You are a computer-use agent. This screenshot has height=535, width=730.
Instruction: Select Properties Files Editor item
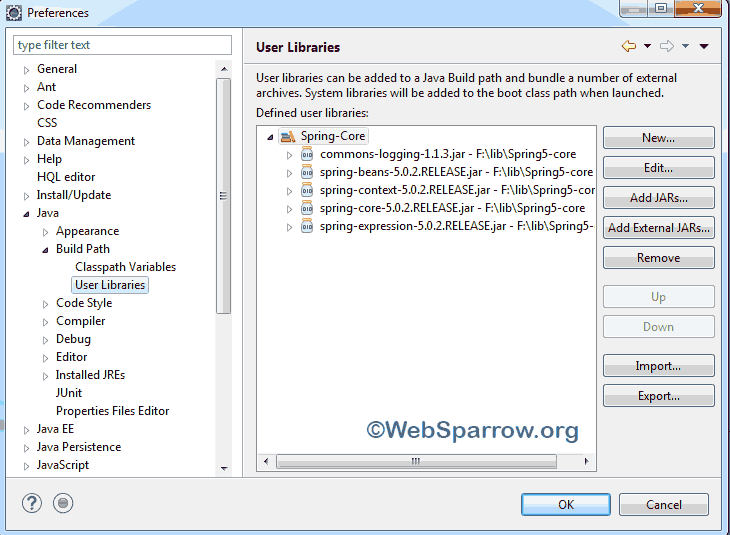point(113,411)
